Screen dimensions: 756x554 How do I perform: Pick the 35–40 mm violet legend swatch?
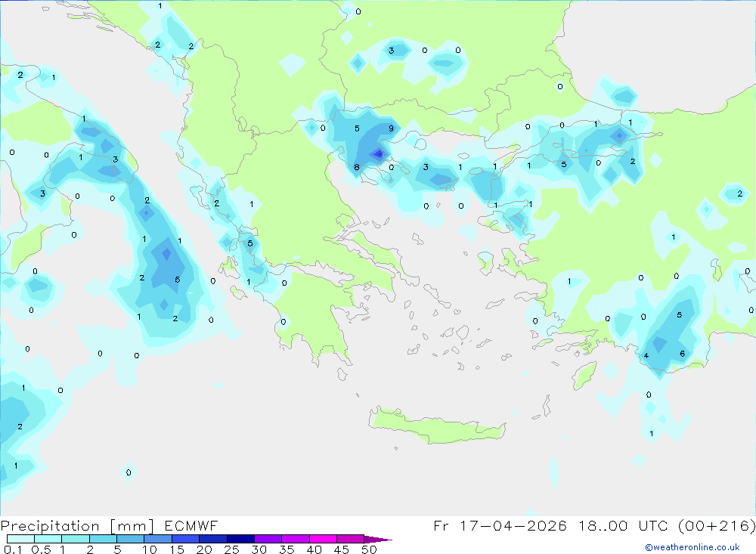click(295, 539)
